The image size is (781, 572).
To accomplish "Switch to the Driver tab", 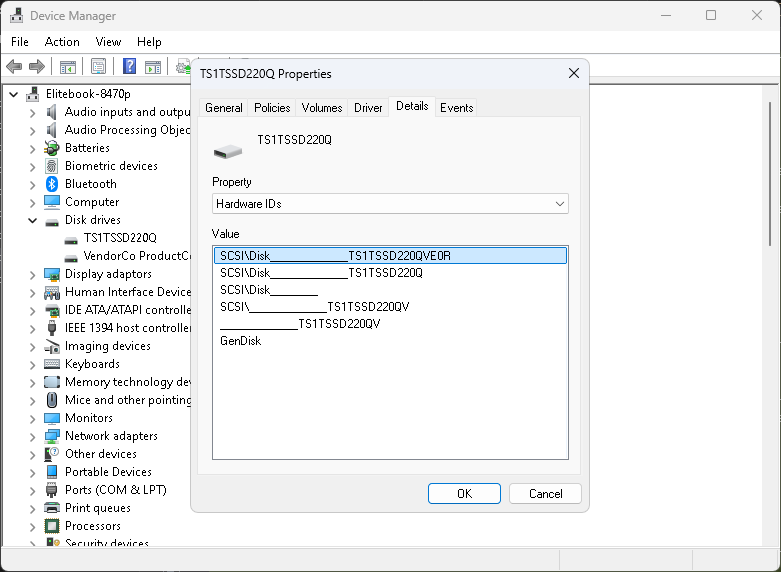I will (368, 108).
